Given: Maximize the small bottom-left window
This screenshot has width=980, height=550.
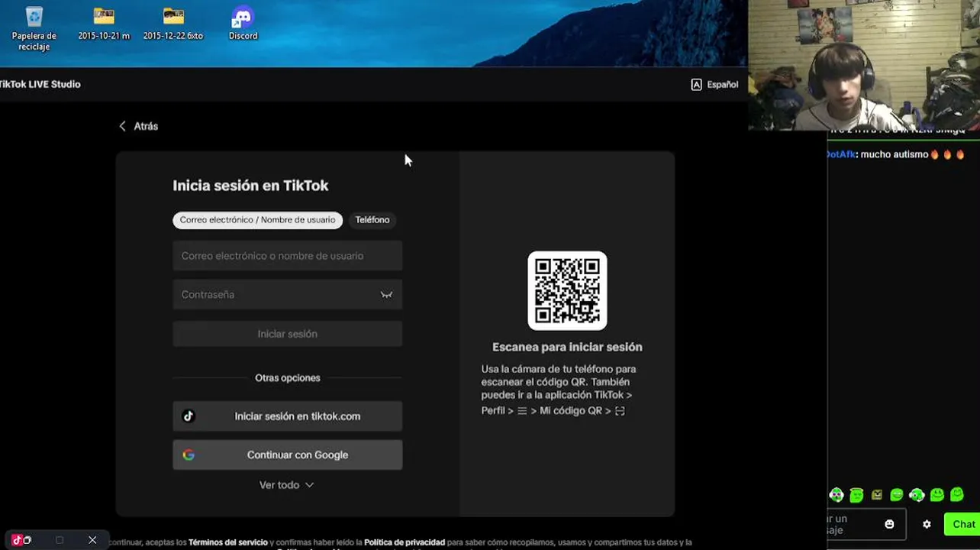Looking at the screenshot, I should [x=60, y=540].
